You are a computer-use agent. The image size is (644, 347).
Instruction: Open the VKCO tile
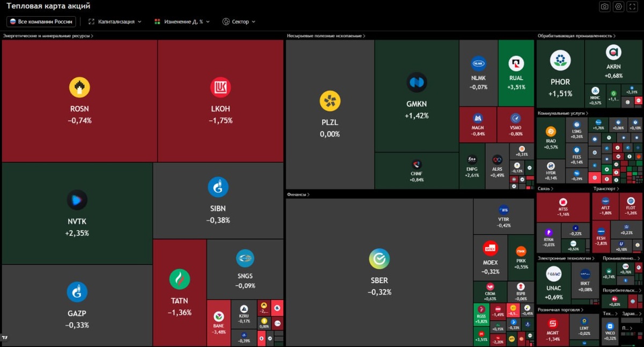(x=610, y=329)
